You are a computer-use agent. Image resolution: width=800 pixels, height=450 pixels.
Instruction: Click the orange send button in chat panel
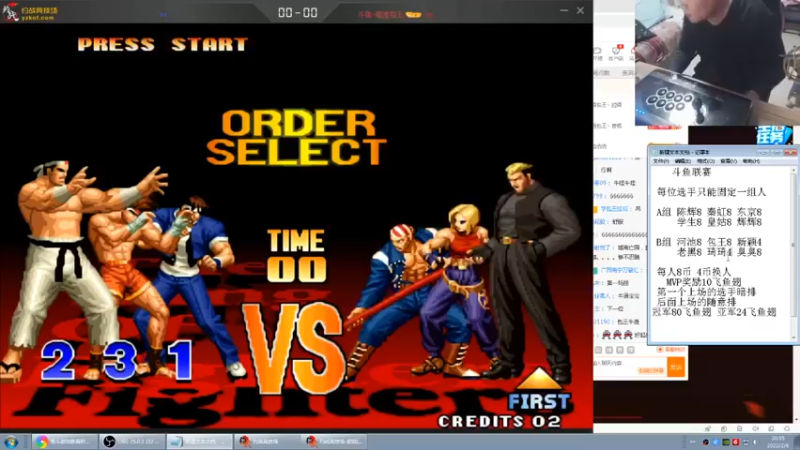pos(676,367)
